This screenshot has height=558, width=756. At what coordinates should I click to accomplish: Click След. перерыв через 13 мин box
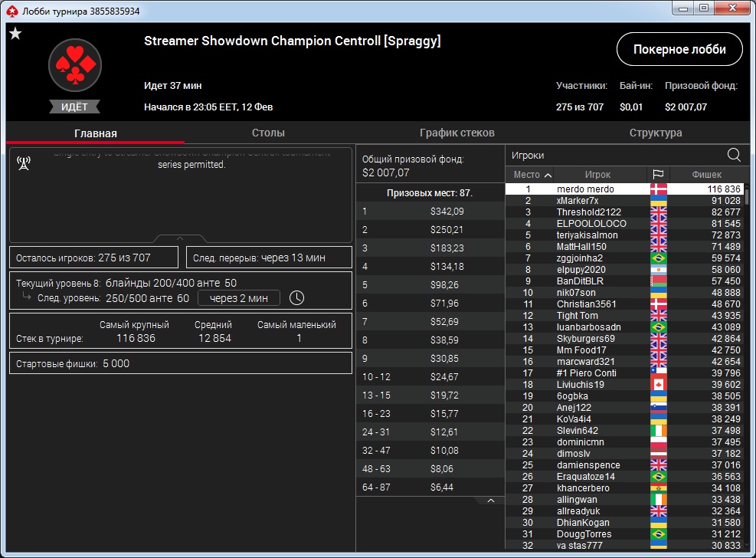[x=269, y=258]
